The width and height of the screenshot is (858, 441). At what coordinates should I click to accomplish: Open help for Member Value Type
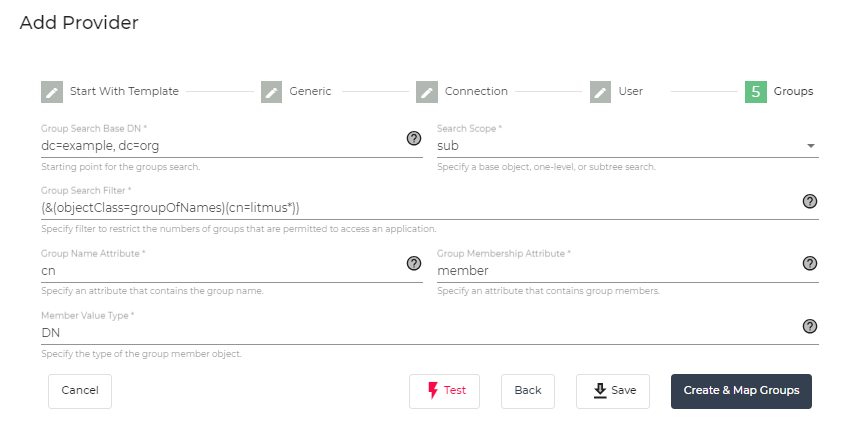coord(810,326)
